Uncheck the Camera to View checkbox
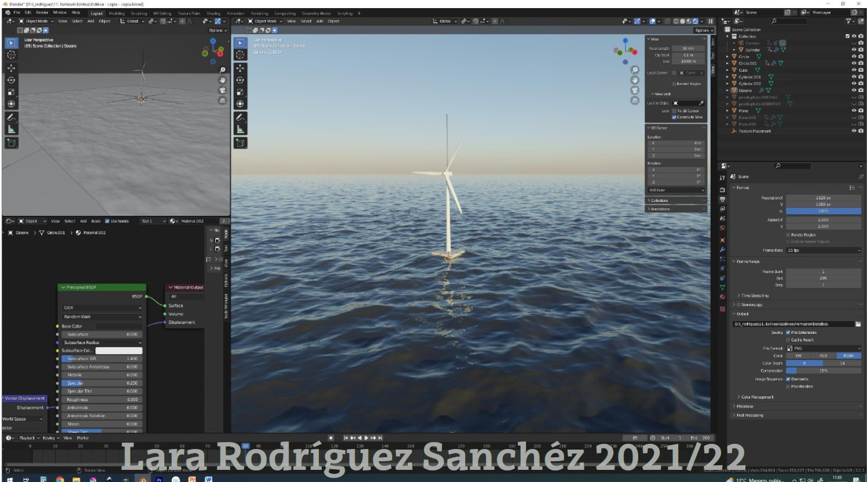Viewport: 868px width, 482px height. pyautogui.click(x=674, y=117)
